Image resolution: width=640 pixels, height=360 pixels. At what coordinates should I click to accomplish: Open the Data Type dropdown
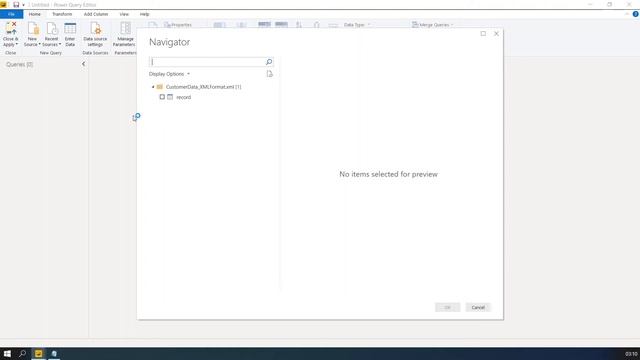[357, 25]
